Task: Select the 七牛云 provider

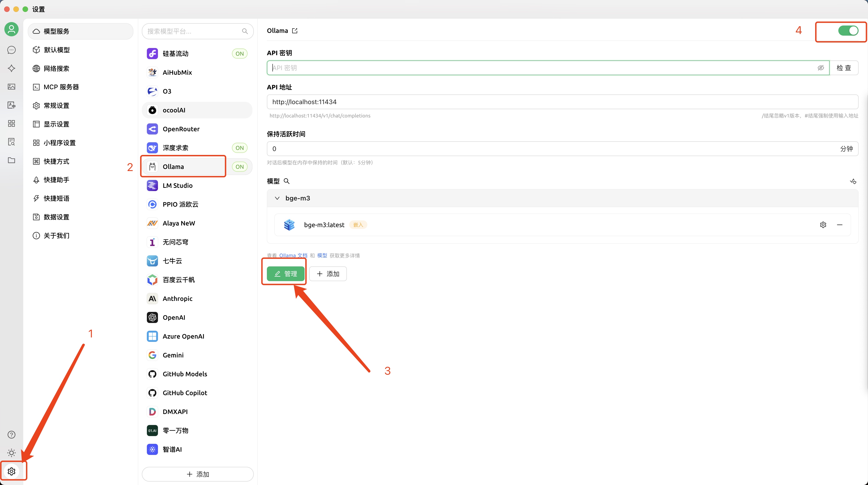Action: pos(197,261)
